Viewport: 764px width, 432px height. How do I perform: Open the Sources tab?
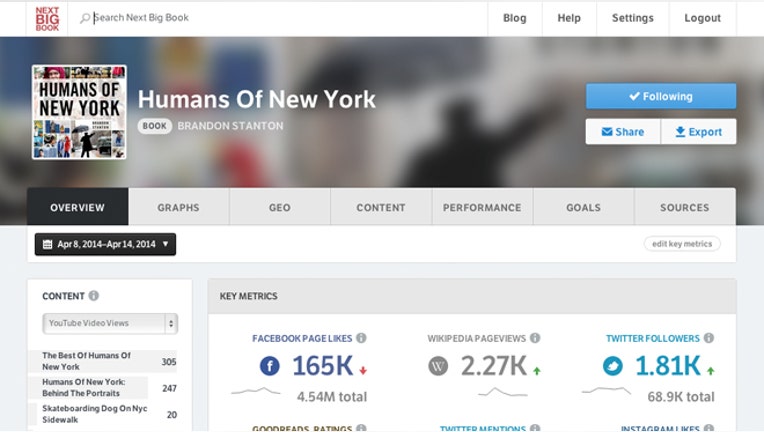click(685, 207)
